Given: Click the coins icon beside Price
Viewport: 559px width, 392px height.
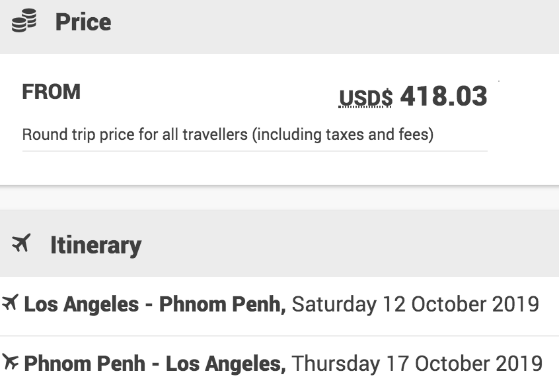Looking at the screenshot, I should [25, 22].
